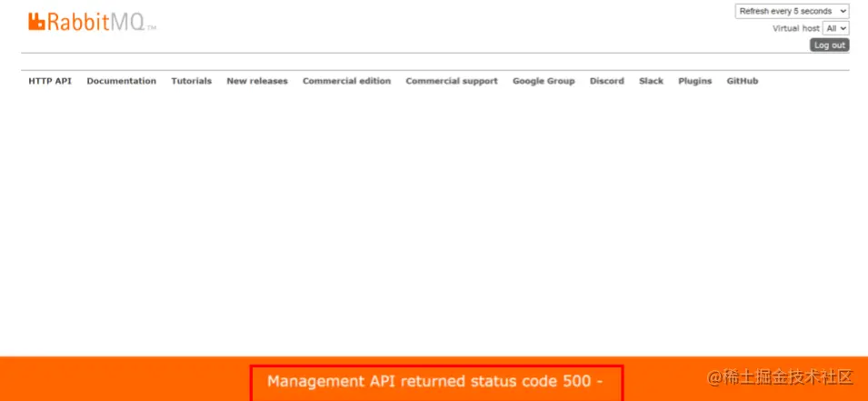Click the Management API status code 500 message
The height and width of the screenshot is (401, 868).
tap(435, 381)
